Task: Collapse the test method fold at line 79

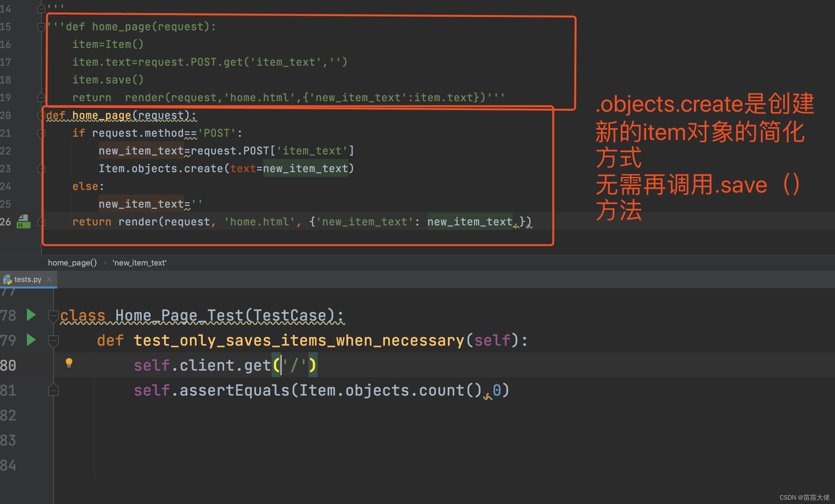Action: 54,341
